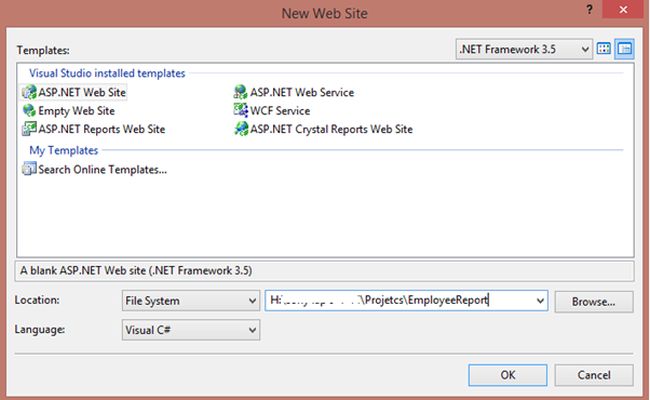Click the ASP.NET Reports Web Site icon
650x400 pixels.
tap(28, 129)
